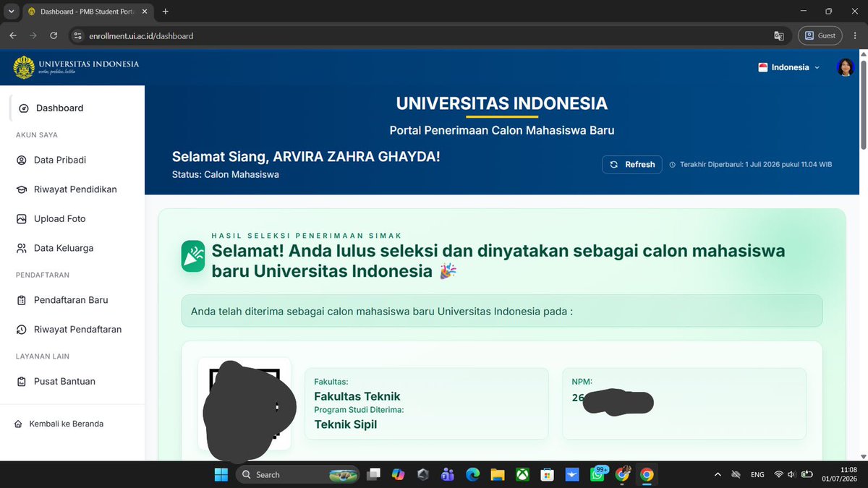Open Microsoft Edge from the taskbar
The width and height of the screenshot is (868, 488).
click(472, 475)
